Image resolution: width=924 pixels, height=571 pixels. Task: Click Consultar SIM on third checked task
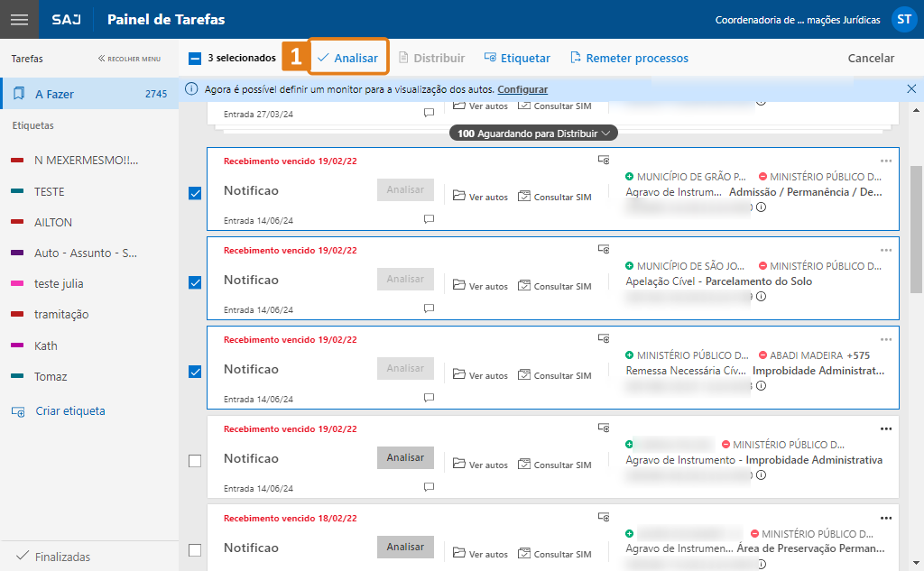[x=554, y=375]
